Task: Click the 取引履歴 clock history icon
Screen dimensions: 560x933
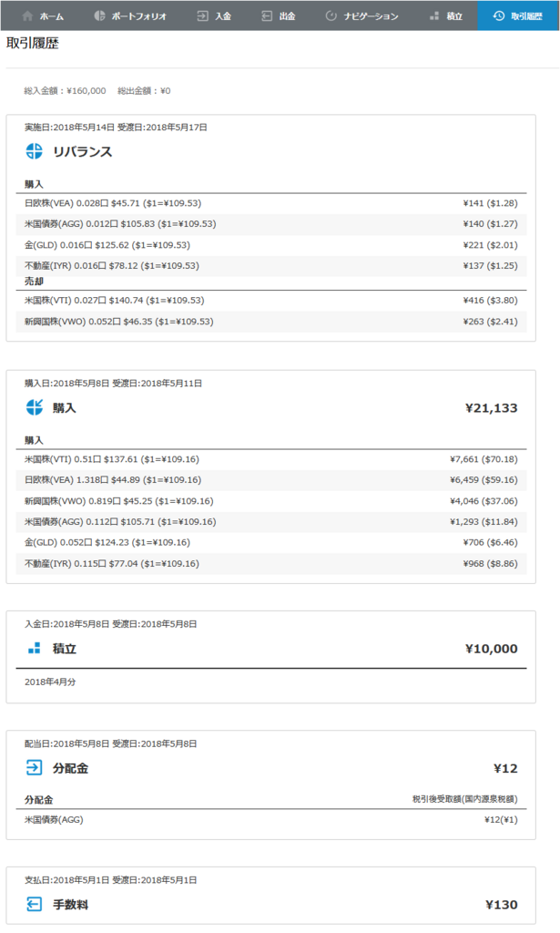Action: 499,16
